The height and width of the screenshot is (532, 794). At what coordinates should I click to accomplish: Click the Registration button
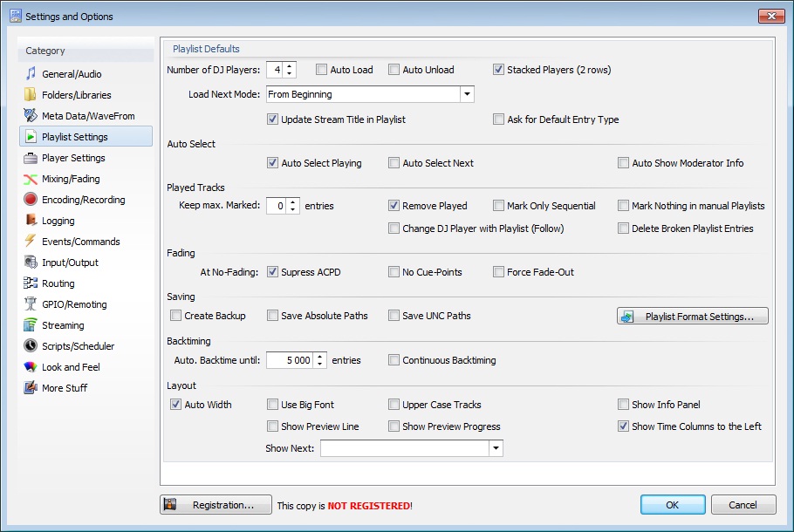pyautogui.click(x=215, y=505)
